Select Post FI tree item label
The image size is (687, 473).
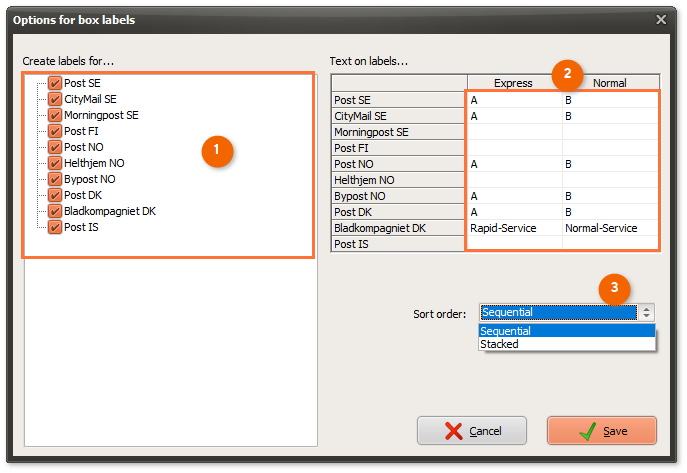pyautogui.click(x=81, y=131)
